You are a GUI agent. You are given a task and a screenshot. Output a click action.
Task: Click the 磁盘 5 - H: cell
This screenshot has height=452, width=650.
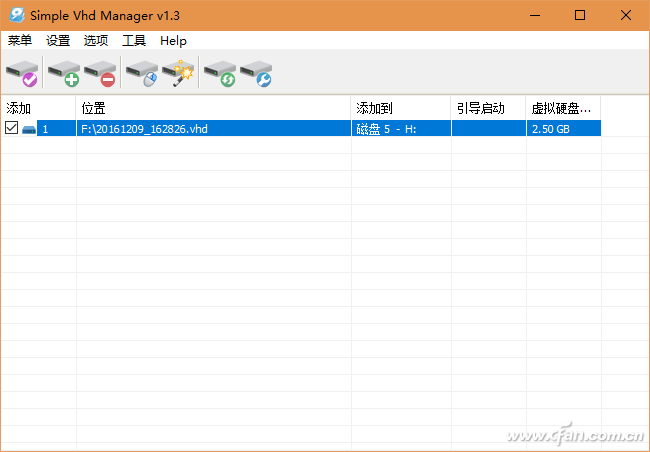401,129
